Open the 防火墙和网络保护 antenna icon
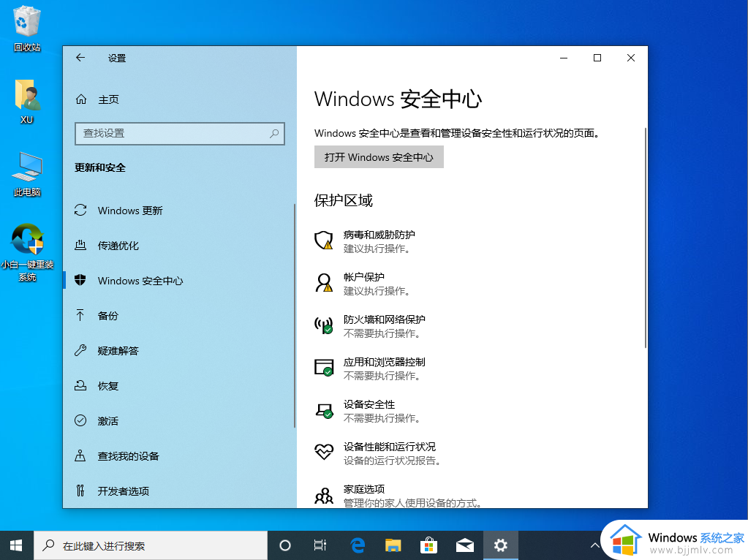 click(324, 325)
